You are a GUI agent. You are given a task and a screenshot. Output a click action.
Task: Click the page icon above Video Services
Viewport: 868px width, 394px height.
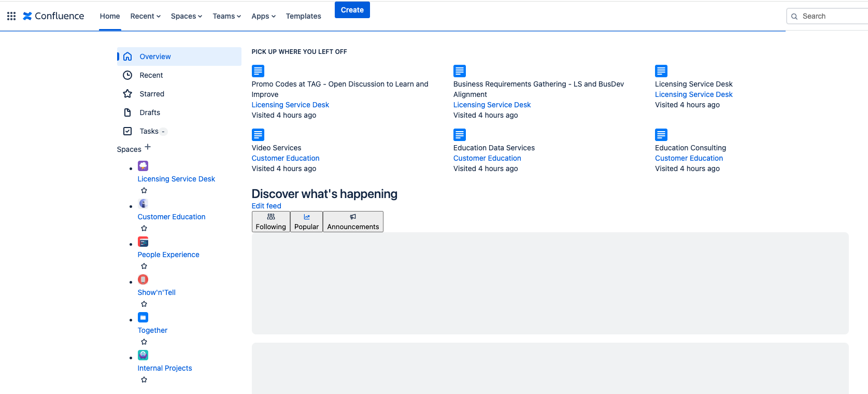(x=258, y=135)
